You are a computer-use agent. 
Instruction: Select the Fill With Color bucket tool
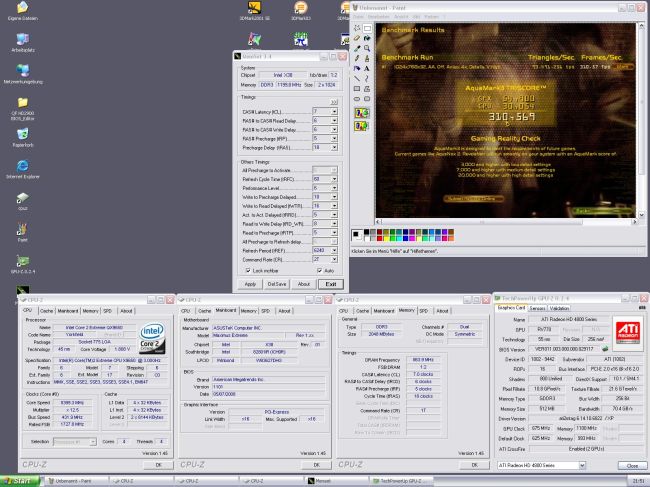(x=367, y=38)
